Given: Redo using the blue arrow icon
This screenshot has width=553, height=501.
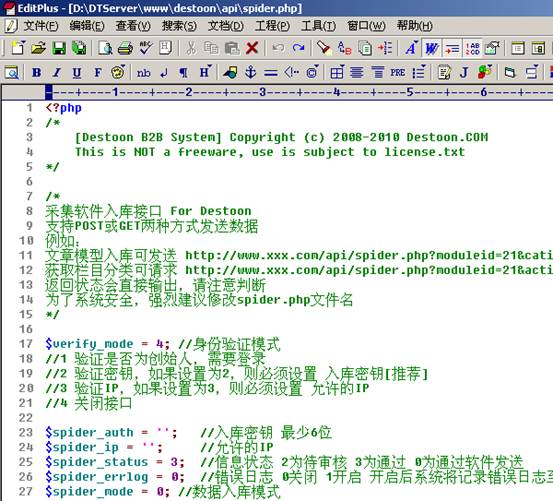Looking at the screenshot, I should (298, 48).
